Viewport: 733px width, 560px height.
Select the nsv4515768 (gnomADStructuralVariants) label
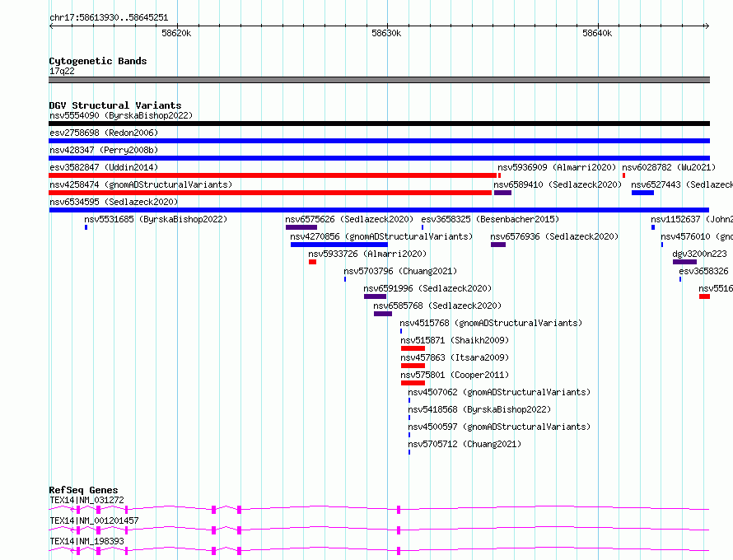pyautogui.click(x=491, y=323)
